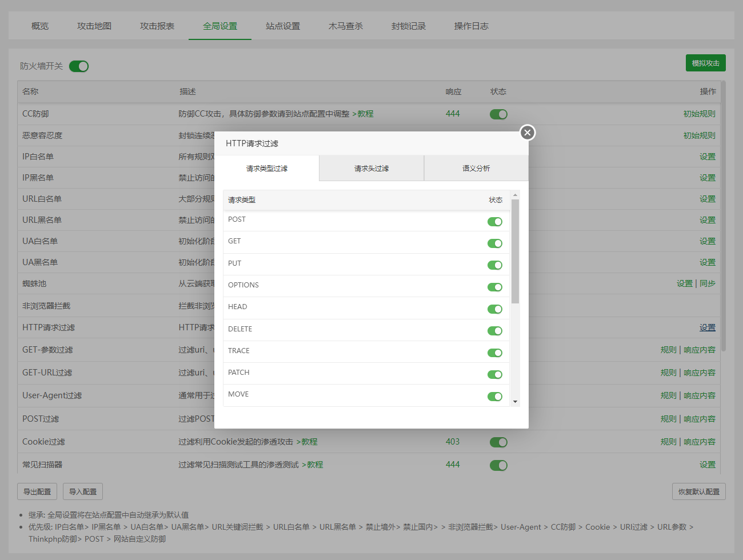Screen dimensions: 743x560
Task: Close the HTTP请求过滤 dialog
Action: (x=527, y=133)
